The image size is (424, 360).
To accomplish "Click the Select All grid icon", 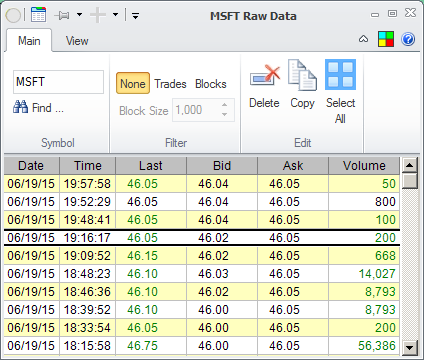I will (340, 75).
